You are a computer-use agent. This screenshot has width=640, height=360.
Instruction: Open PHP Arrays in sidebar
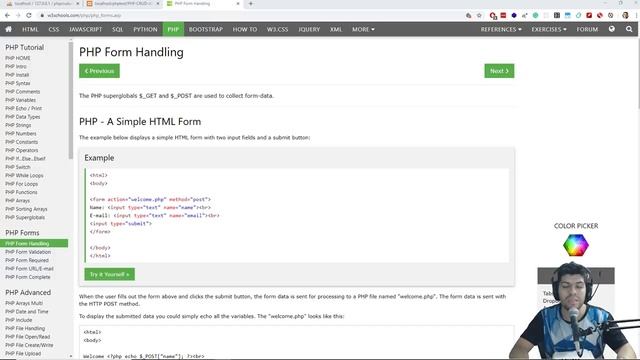coord(17,200)
